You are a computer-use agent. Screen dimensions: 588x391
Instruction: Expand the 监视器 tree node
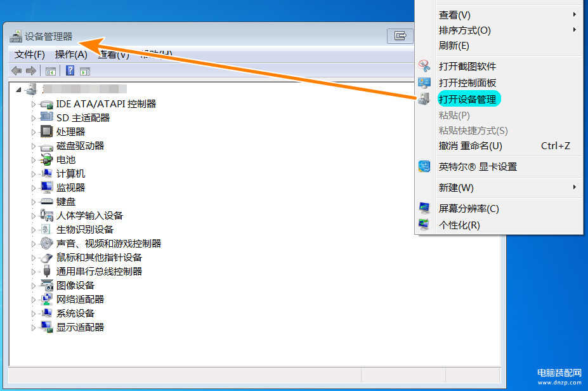coord(34,188)
